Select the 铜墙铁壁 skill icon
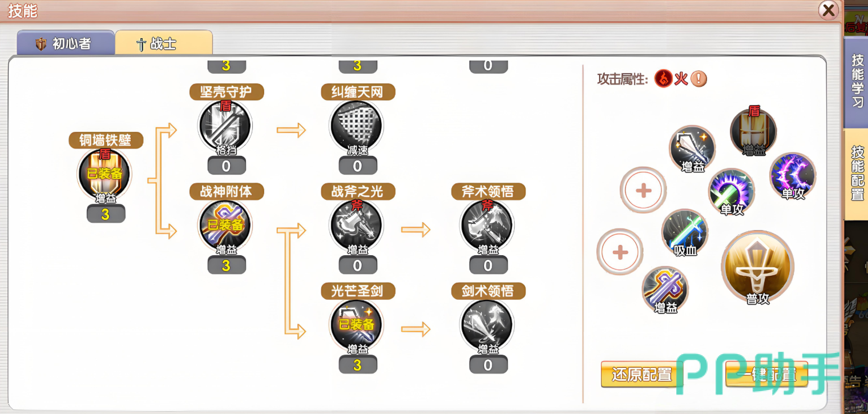The width and height of the screenshot is (868, 414). click(x=104, y=175)
